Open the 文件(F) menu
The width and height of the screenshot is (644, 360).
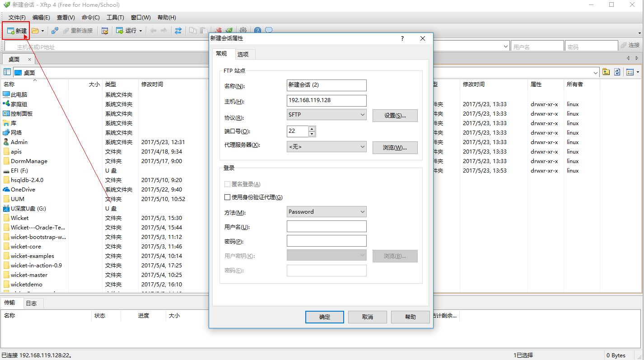(x=17, y=17)
